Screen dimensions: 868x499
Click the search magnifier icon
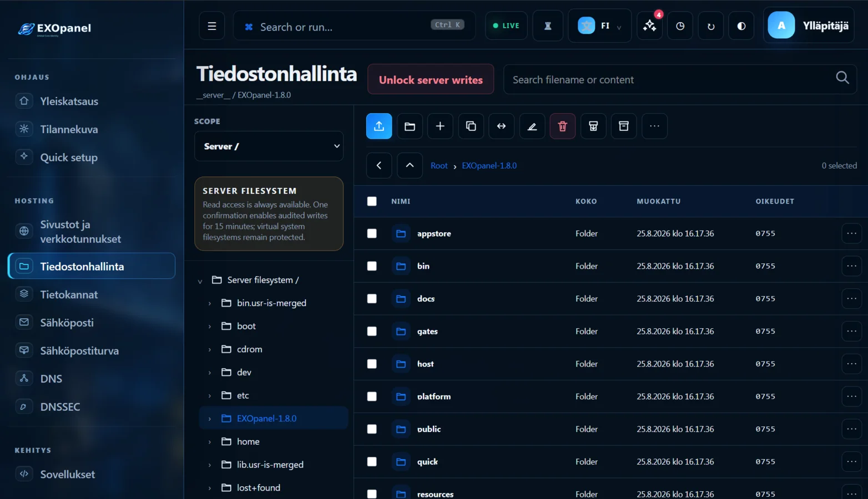[x=842, y=78]
